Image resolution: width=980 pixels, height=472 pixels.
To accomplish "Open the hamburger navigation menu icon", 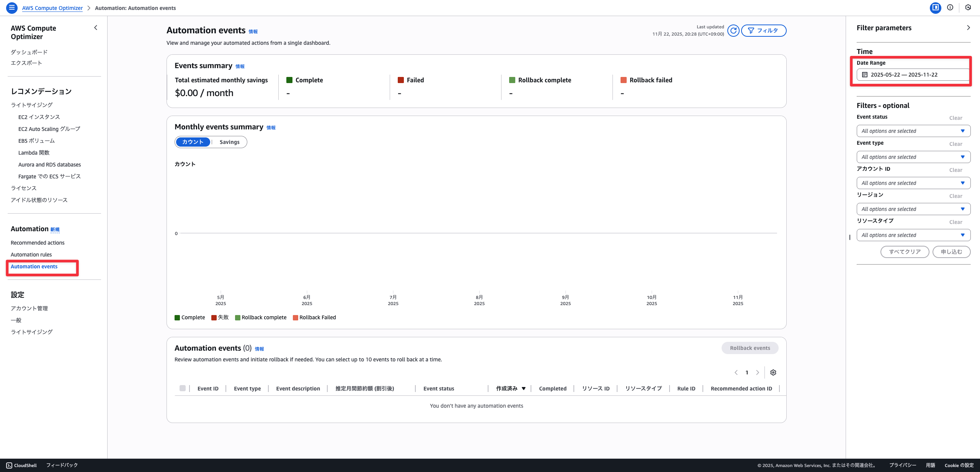I will (12, 8).
